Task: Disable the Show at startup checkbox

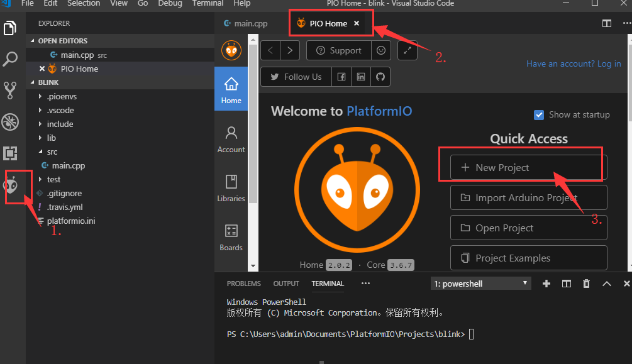Action: (539, 115)
